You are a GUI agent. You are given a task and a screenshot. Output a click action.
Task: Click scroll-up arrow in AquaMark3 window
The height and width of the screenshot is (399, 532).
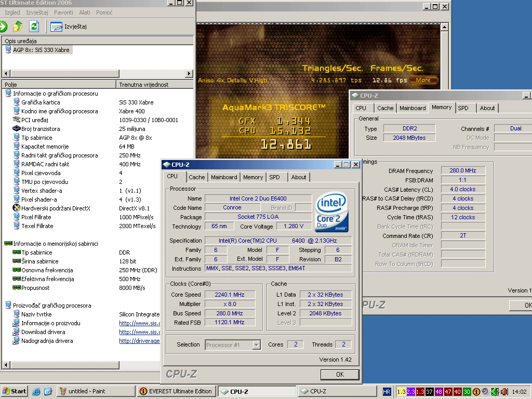pos(445,27)
